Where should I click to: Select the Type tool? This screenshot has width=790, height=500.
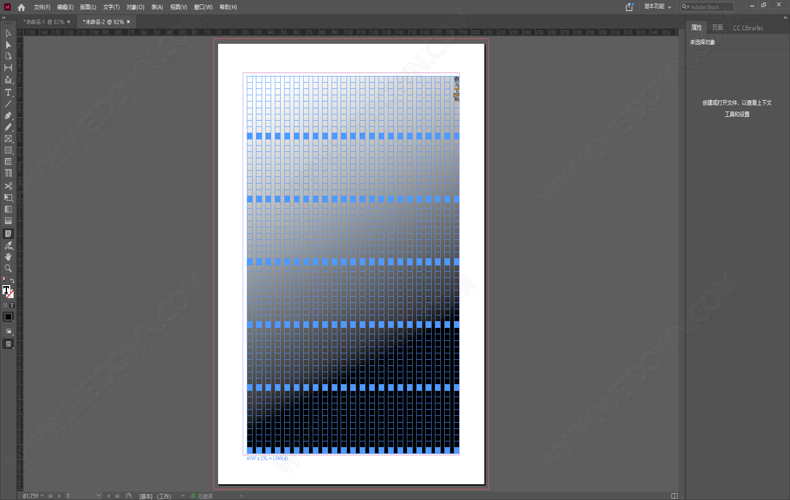click(x=8, y=92)
